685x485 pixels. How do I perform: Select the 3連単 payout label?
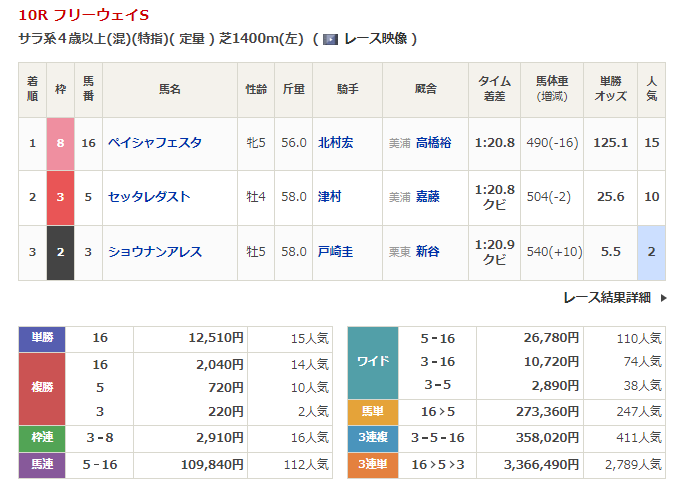(372, 464)
